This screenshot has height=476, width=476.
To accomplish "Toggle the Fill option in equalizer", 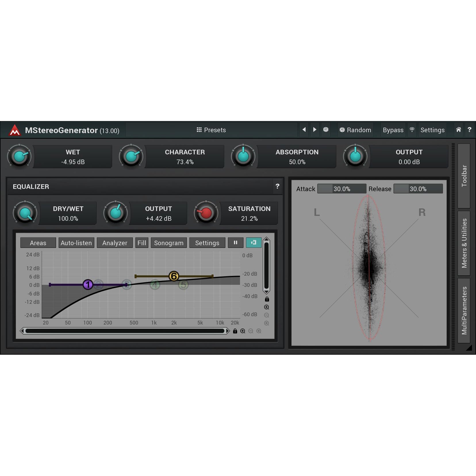I will [x=142, y=243].
